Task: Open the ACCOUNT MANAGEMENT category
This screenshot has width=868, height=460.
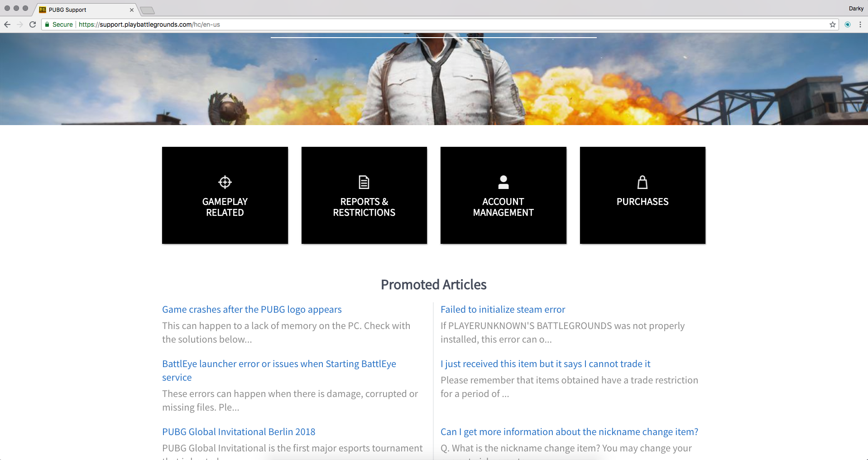Action: point(504,195)
